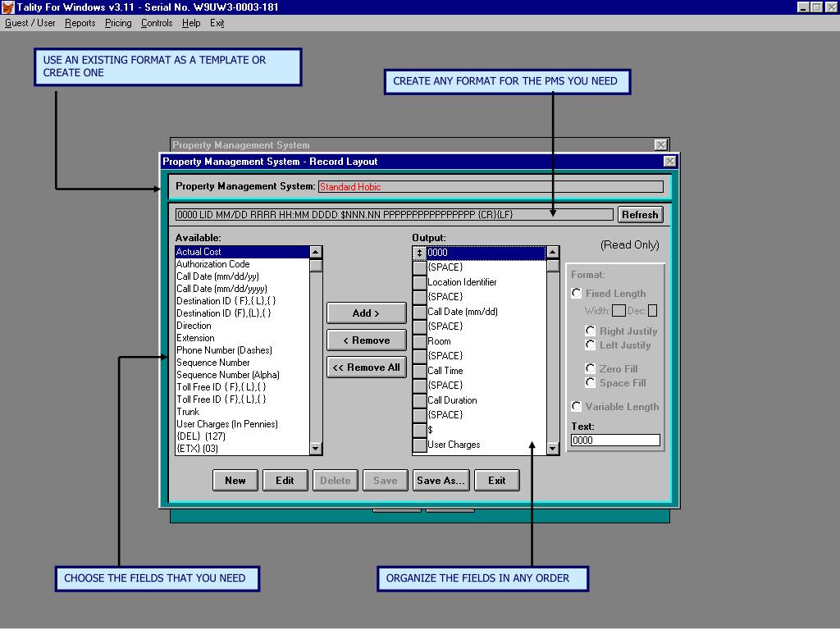
Task: Close the Record Layout dialog
Action: [669, 162]
